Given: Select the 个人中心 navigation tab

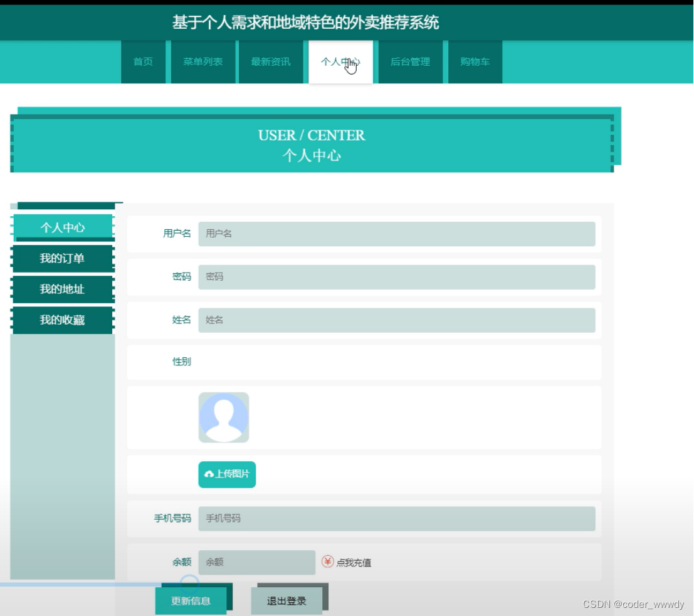Looking at the screenshot, I should [340, 61].
